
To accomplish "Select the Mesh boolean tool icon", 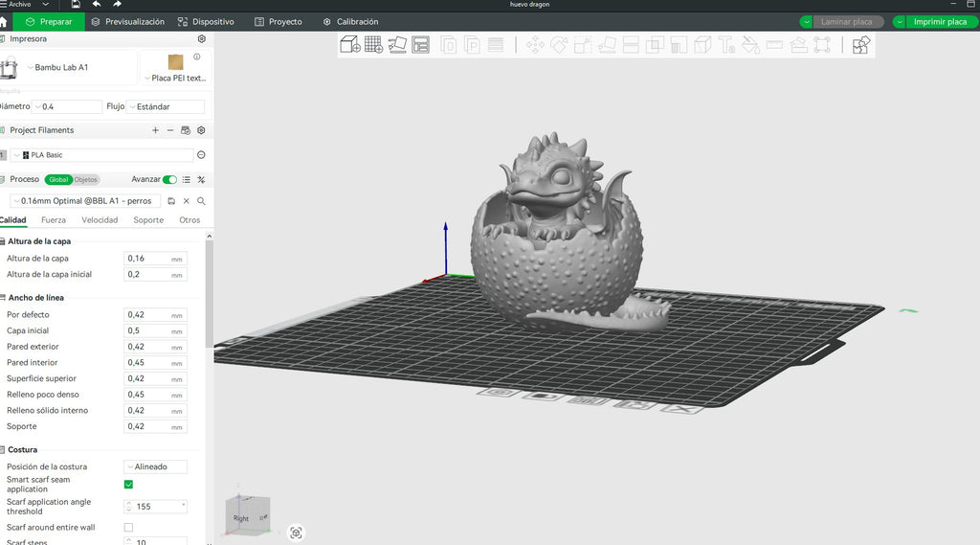I will coord(655,45).
